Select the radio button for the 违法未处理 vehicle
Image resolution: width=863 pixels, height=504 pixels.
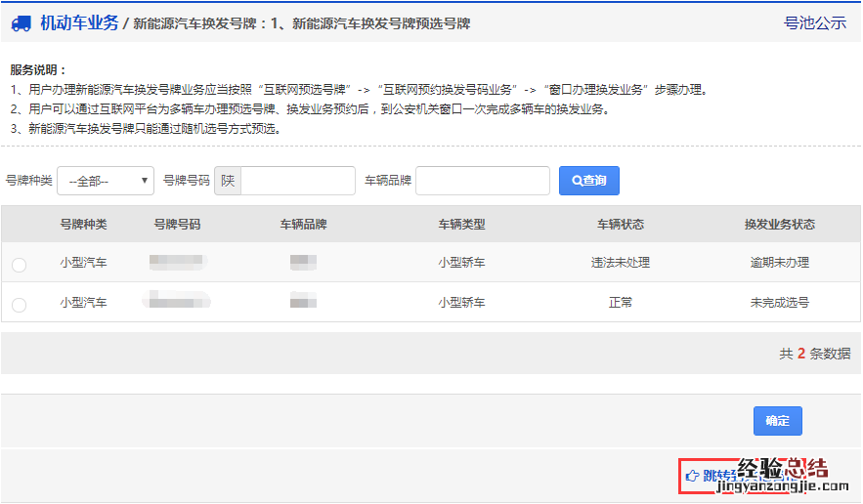pos(19,265)
